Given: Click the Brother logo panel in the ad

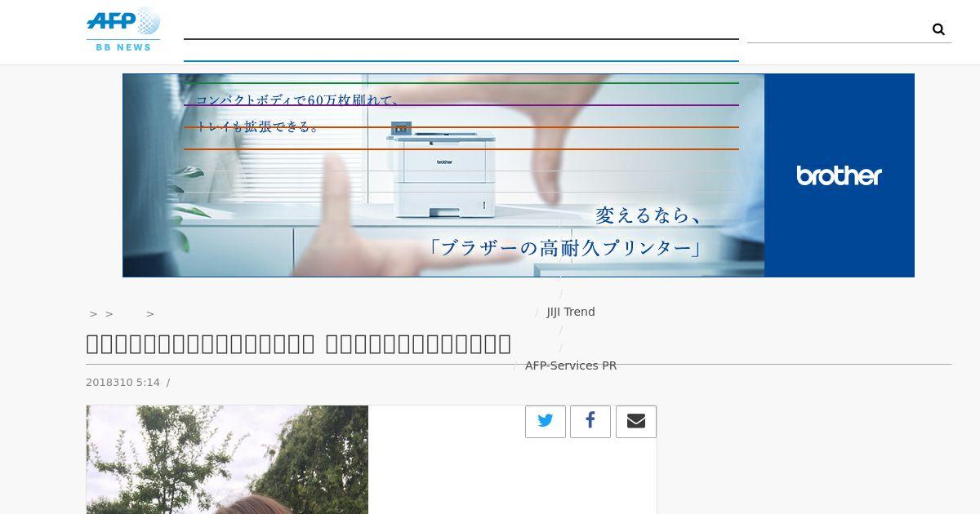Looking at the screenshot, I should [x=840, y=175].
